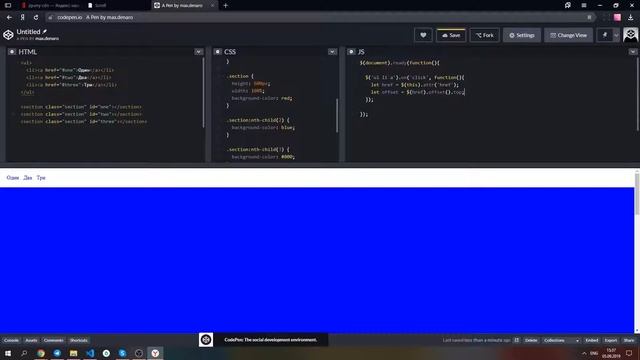Click the 'Один' link in the preview
Image resolution: width=640 pixels, height=360 pixels.
click(13, 178)
